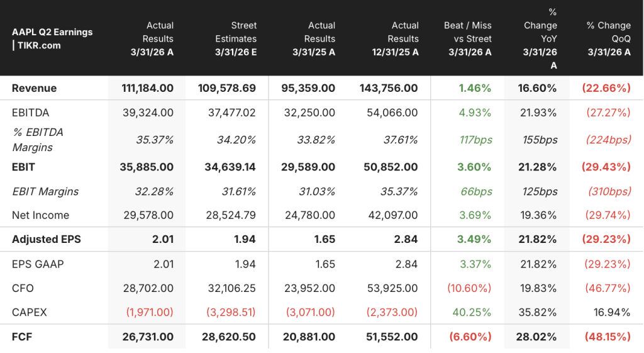The image size is (644, 353).
Task: Click EBIT QoQ change (29.43%)
Action: (x=606, y=167)
